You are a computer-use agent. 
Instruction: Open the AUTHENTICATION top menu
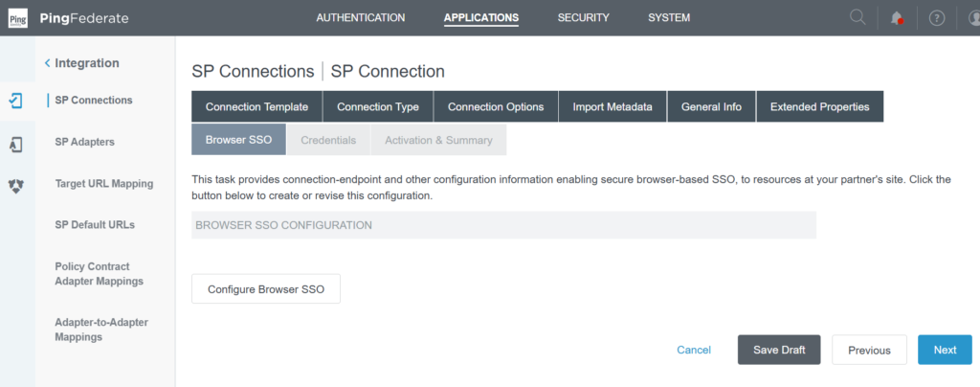click(x=361, y=17)
